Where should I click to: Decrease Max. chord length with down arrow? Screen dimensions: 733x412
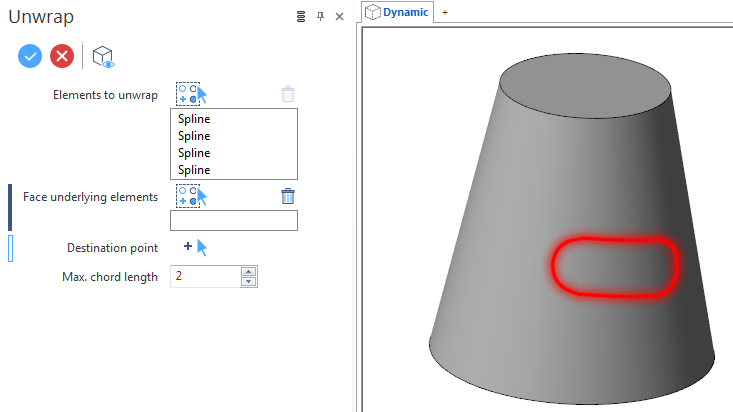[249, 282]
